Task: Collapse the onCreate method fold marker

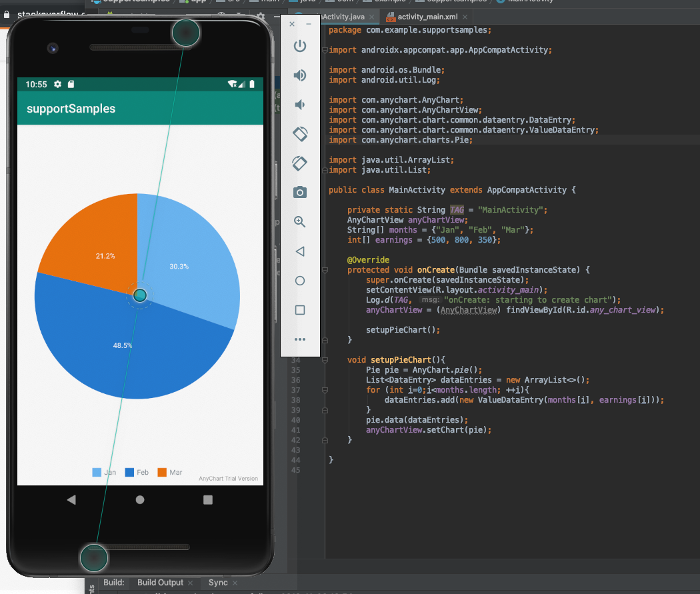Action: point(325,270)
